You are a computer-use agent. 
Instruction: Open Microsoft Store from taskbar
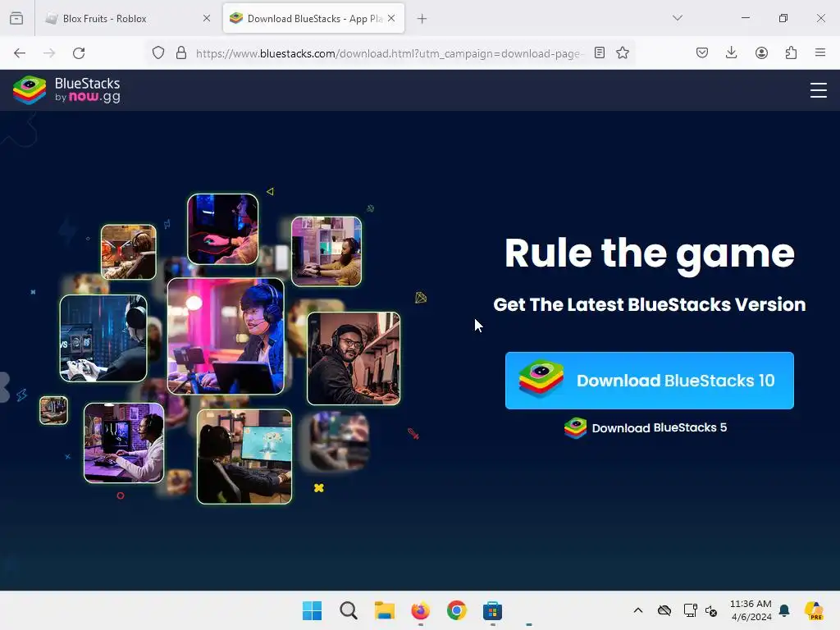[x=492, y=610]
